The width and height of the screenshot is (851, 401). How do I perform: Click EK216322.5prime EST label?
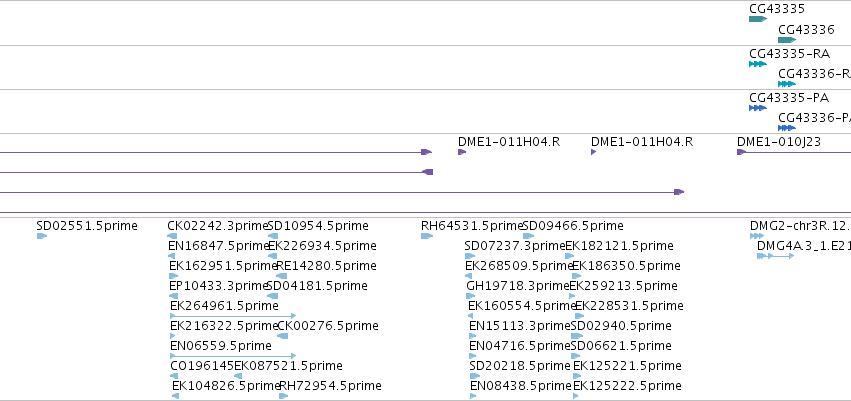224,326
